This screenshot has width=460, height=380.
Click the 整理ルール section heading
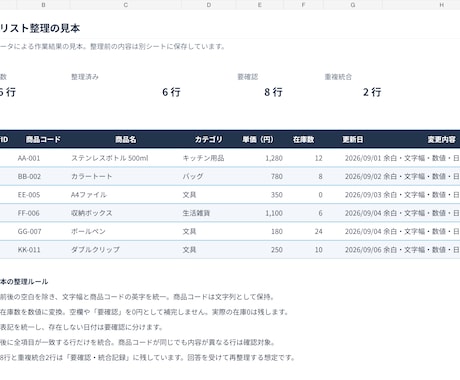coord(24,282)
